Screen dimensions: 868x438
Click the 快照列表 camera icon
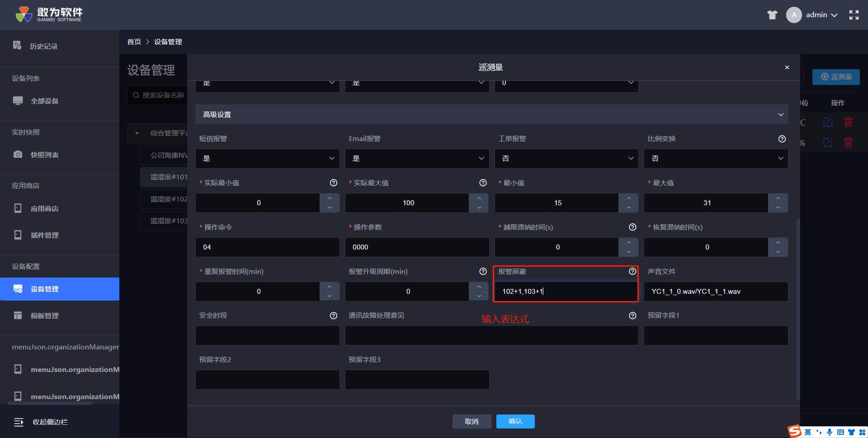click(x=18, y=155)
